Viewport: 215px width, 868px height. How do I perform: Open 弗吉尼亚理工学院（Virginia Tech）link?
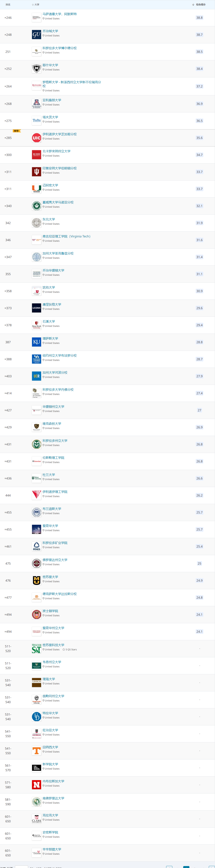66,236
